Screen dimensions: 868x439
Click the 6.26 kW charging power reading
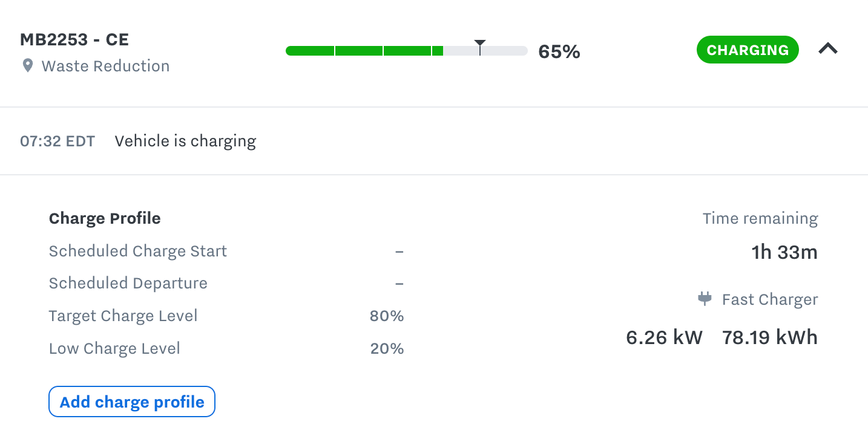pyautogui.click(x=663, y=337)
